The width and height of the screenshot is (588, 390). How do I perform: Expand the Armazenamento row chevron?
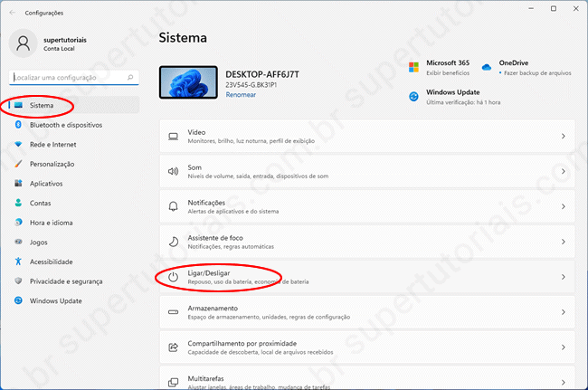pos(563,312)
